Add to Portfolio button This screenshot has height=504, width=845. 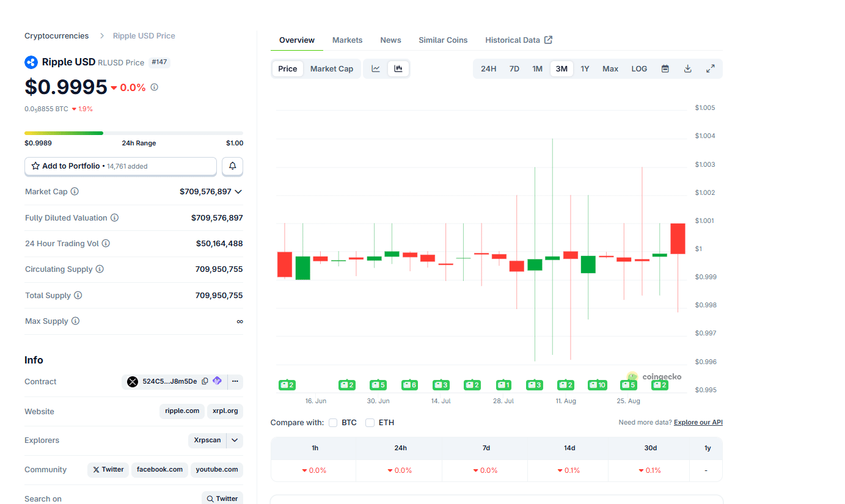(120, 166)
